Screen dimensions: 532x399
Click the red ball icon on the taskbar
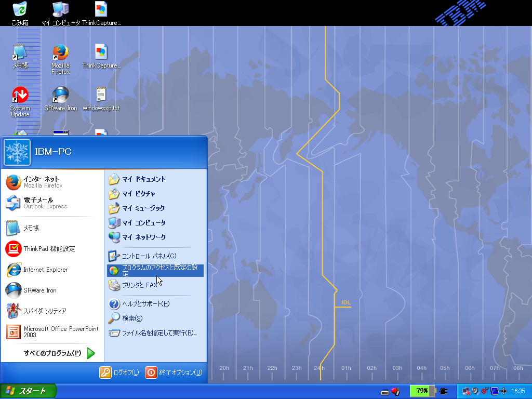click(395, 392)
